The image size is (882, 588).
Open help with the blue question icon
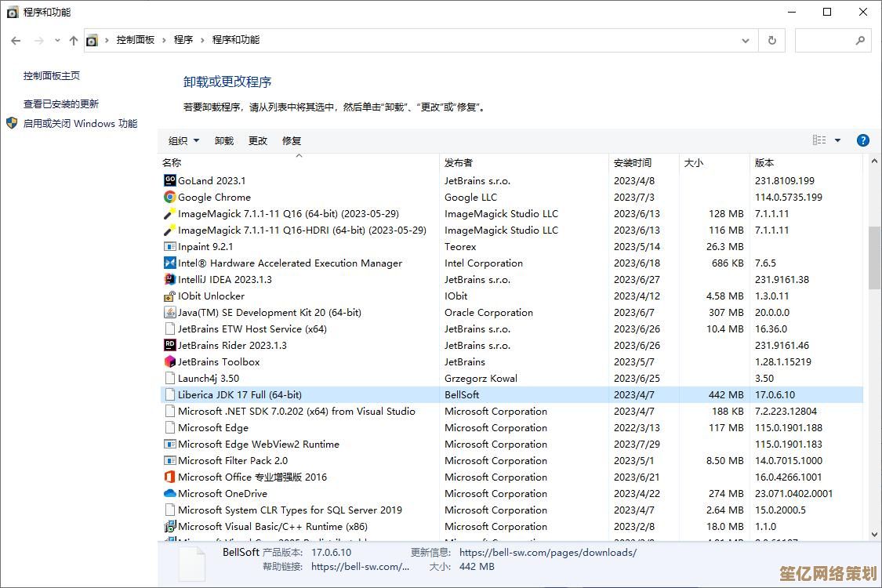862,140
